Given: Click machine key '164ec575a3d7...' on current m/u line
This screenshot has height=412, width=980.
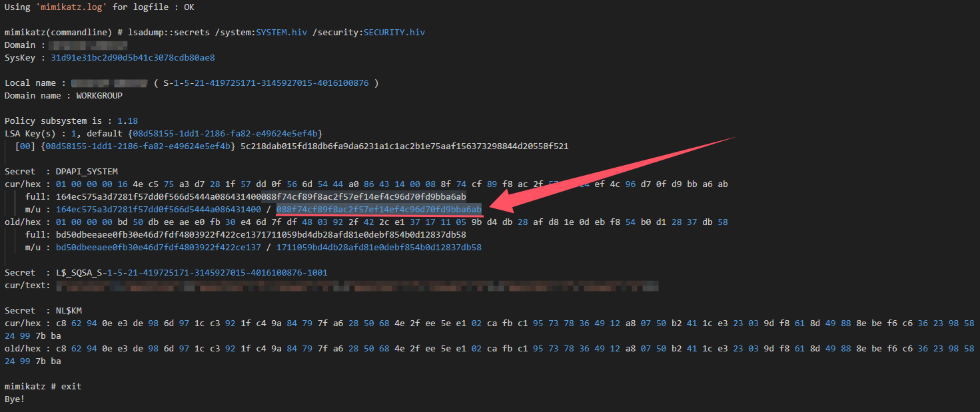Looking at the screenshot, I should 158,210.
